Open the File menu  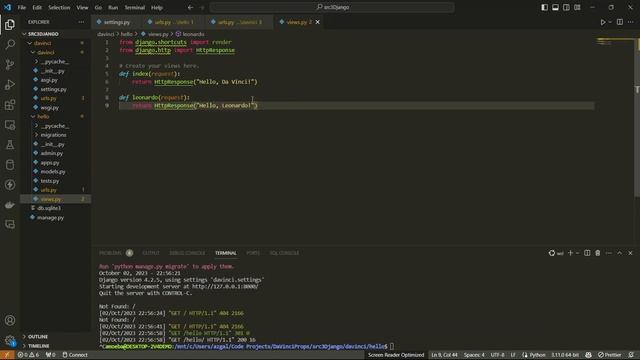(x=22, y=7)
